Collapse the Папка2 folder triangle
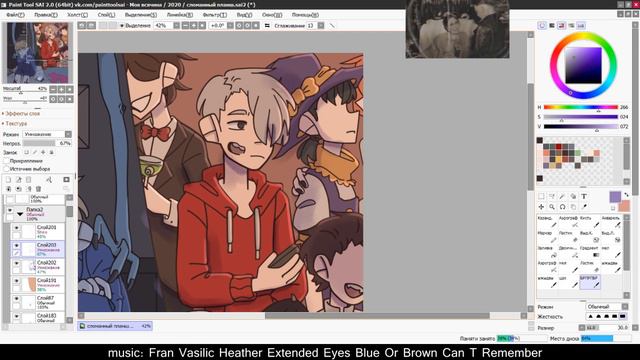This screenshot has height=360, width=640. pyautogui.click(x=20, y=213)
